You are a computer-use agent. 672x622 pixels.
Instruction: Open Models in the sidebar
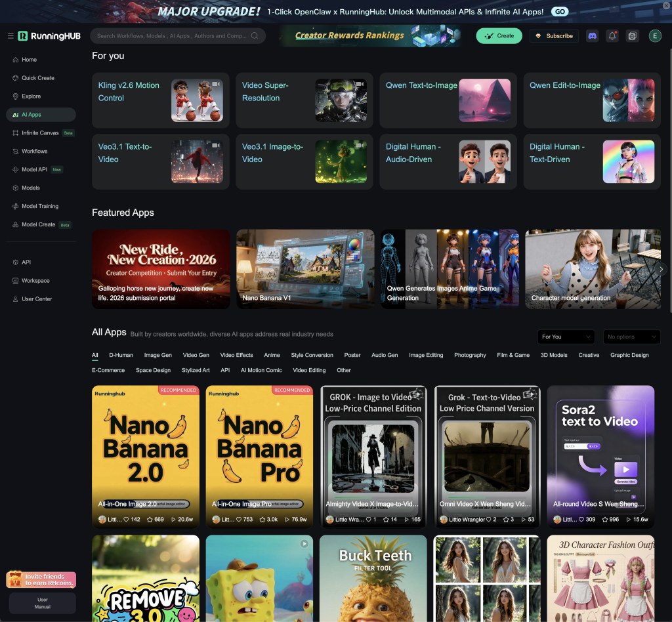point(41,188)
